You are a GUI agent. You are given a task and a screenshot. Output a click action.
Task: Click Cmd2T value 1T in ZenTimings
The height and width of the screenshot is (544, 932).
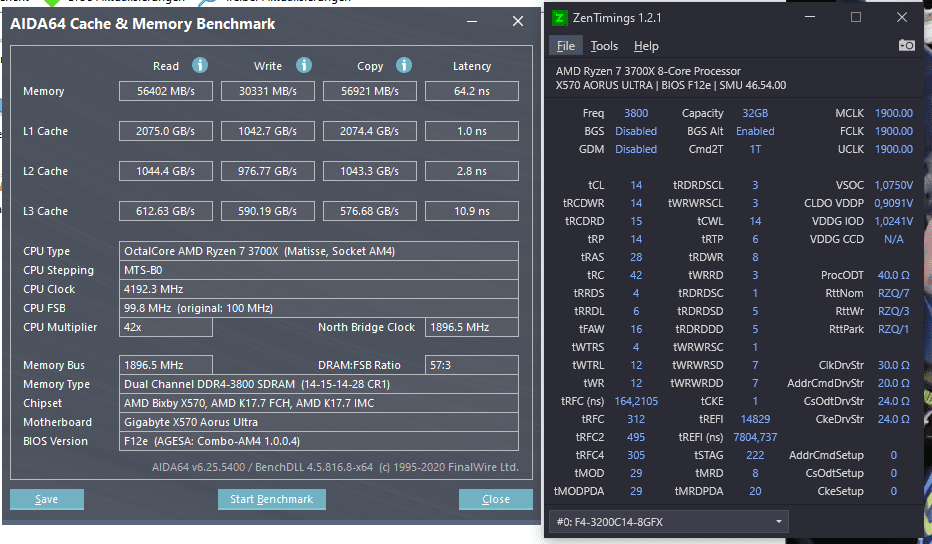755,149
